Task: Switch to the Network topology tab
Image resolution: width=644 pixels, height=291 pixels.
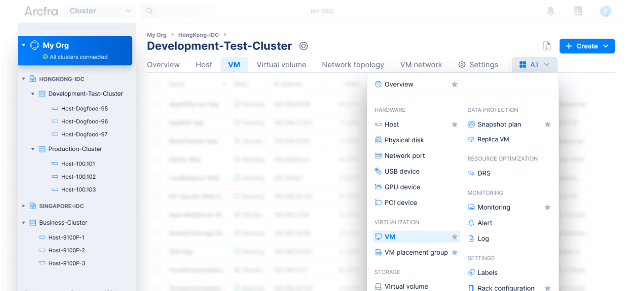Action: pyautogui.click(x=353, y=65)
